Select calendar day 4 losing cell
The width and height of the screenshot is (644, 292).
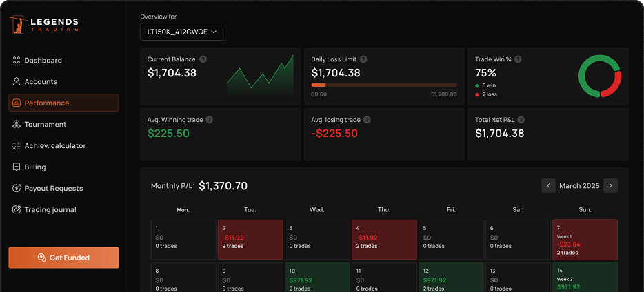tap(385, 240)
